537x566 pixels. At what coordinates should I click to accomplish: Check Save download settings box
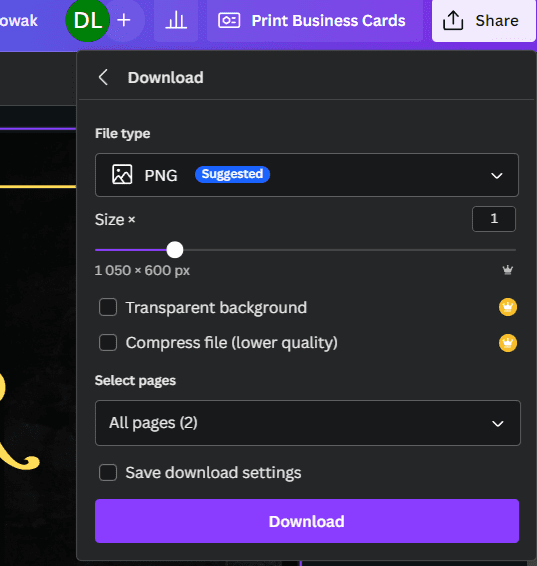[x=108, y=473]
